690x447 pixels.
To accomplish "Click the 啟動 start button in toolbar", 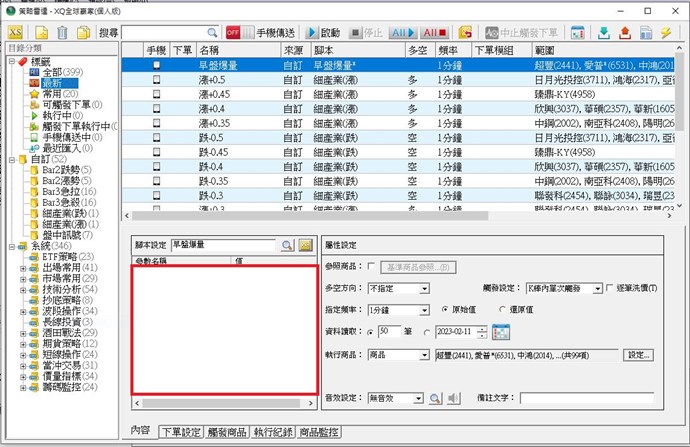I will 324,33.
